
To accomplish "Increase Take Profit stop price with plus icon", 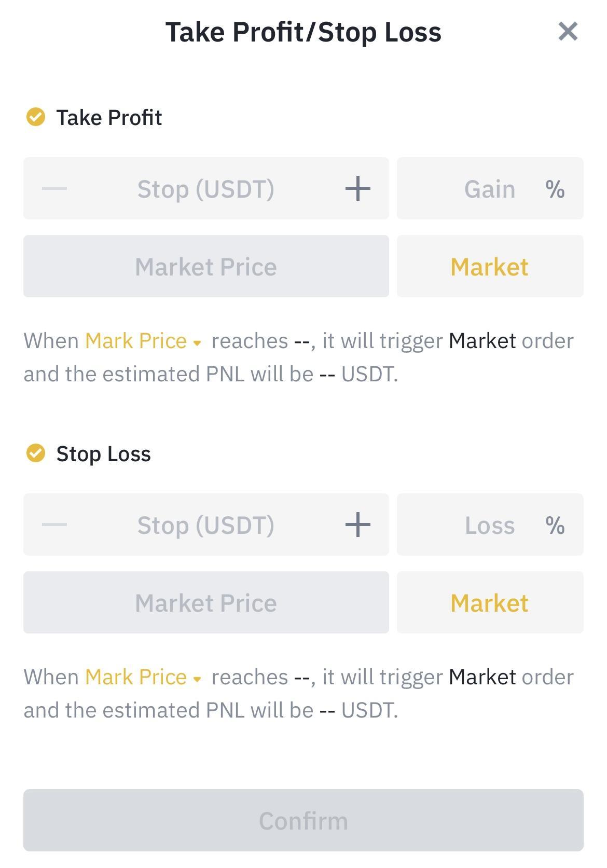I will [358, 188].
